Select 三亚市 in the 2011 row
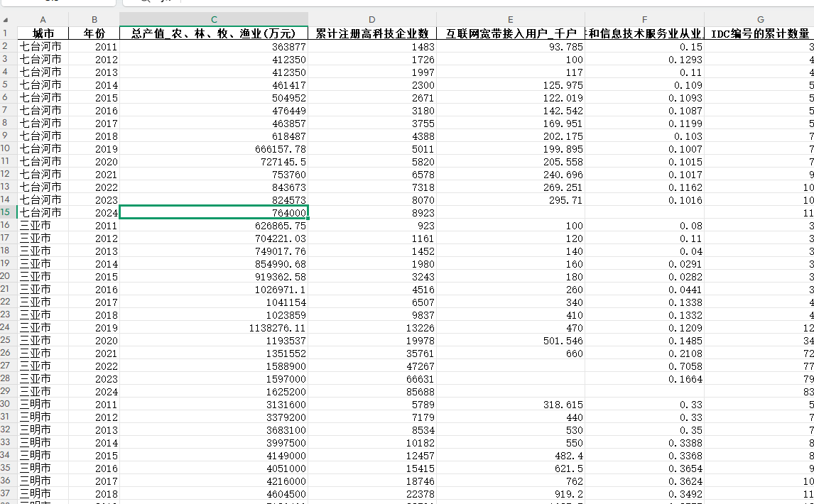This screenshot has height=504, width=814. coord(43,225)
